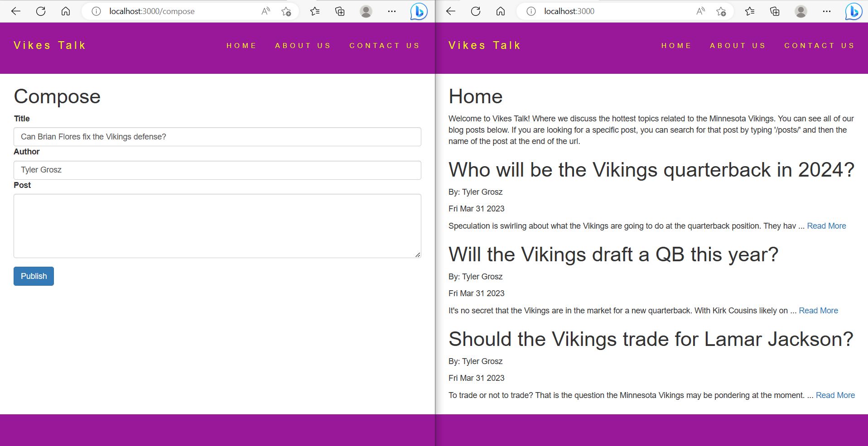View site information icon for localhost:3000/compose

pyautogui.click(x=96, y=11)
